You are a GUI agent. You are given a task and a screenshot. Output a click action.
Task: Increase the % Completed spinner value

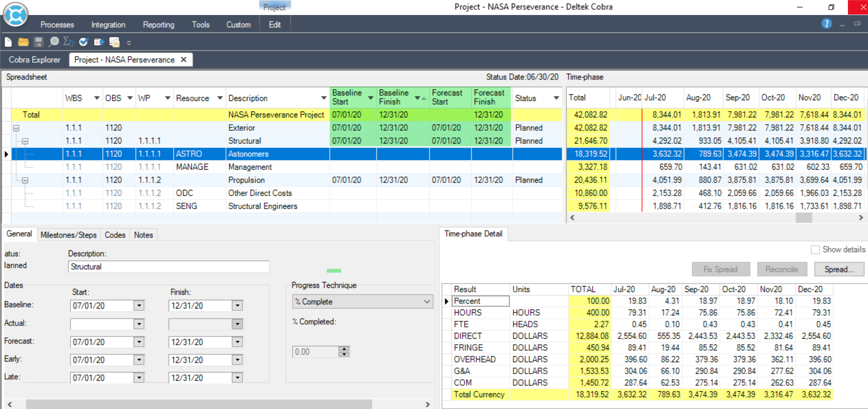(x=344, y=349)
